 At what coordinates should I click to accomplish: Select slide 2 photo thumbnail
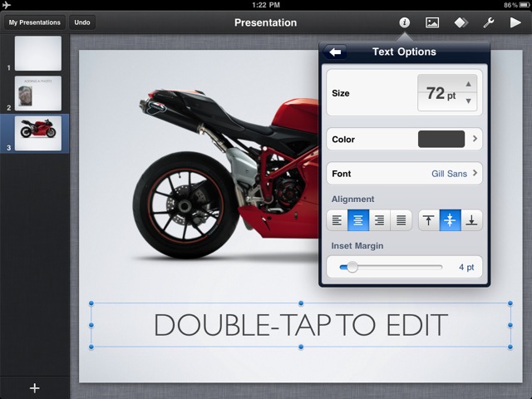coord(38,93)
